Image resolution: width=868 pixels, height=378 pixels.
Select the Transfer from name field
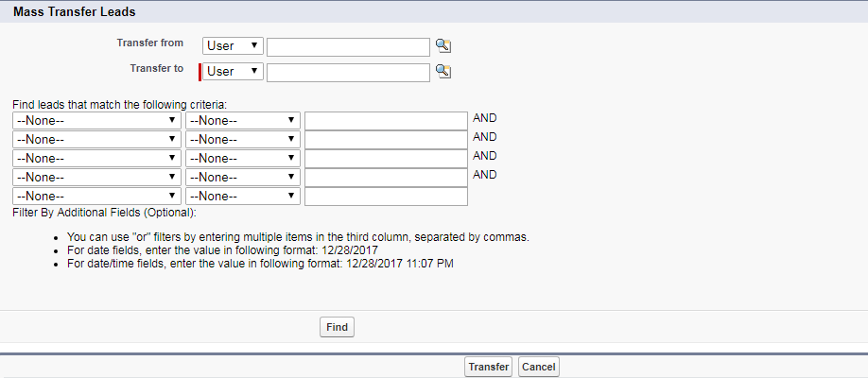coord(348,47)
